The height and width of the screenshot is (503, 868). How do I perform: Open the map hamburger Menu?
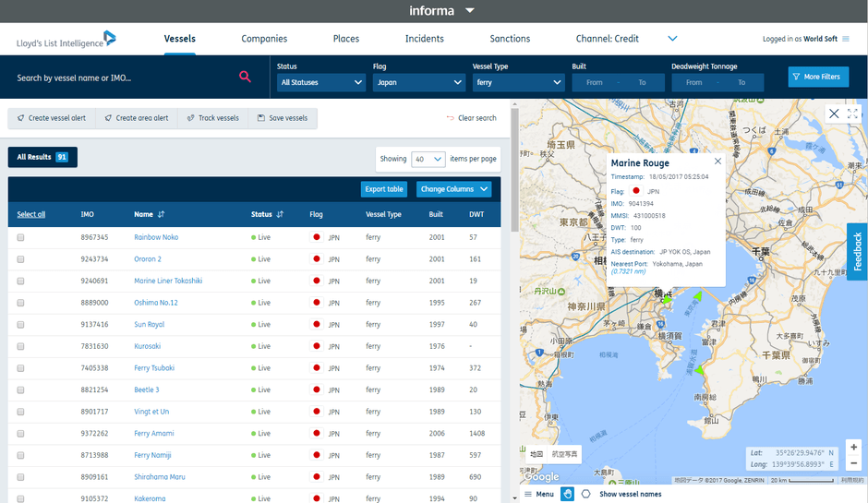(539, 494)
